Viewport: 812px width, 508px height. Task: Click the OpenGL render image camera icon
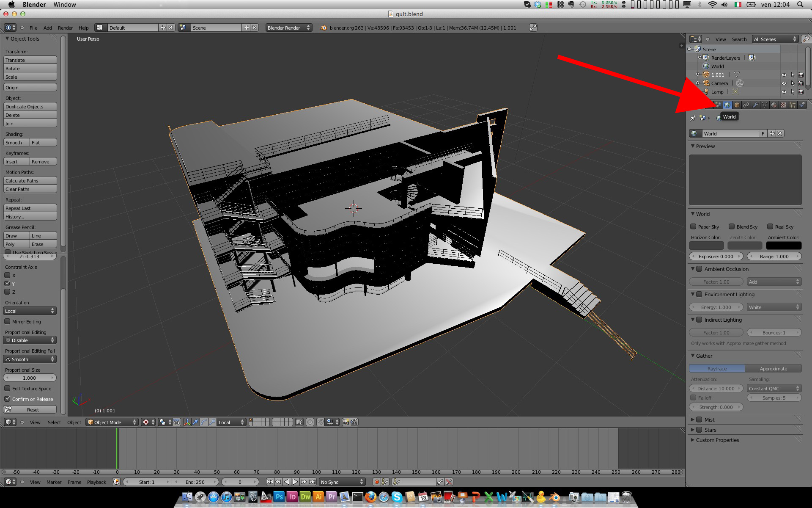point(346,422)
